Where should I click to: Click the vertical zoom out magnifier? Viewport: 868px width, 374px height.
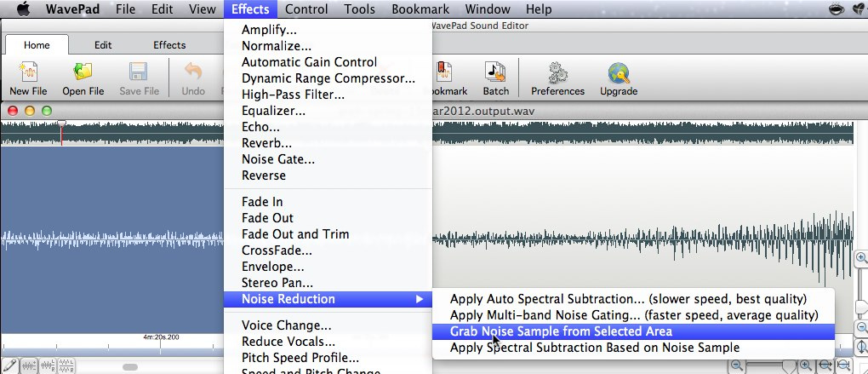(862, 327)
